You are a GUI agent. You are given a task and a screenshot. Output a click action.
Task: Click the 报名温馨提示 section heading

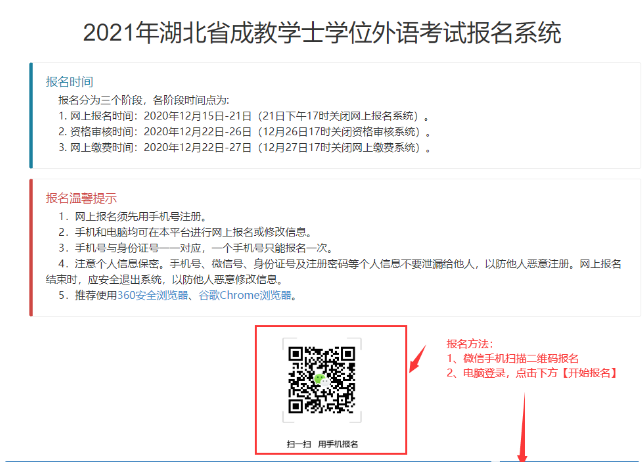tap(81, 198)
